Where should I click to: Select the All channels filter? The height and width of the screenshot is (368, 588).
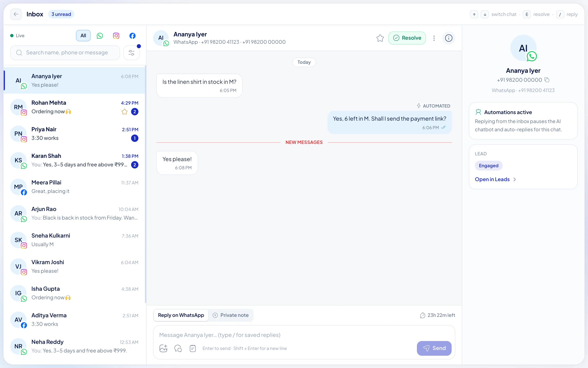(83, 36)
